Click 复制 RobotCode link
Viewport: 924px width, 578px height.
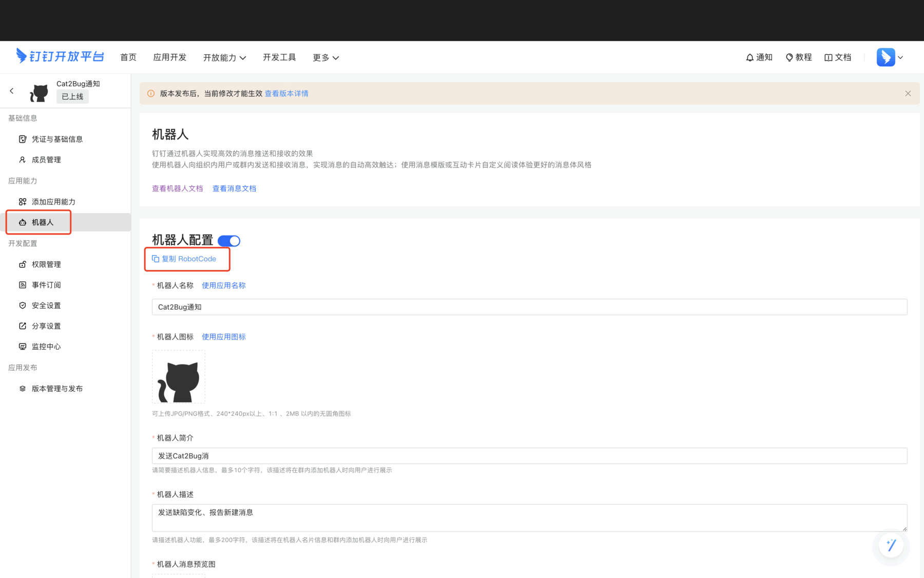(x=189, y=259)
